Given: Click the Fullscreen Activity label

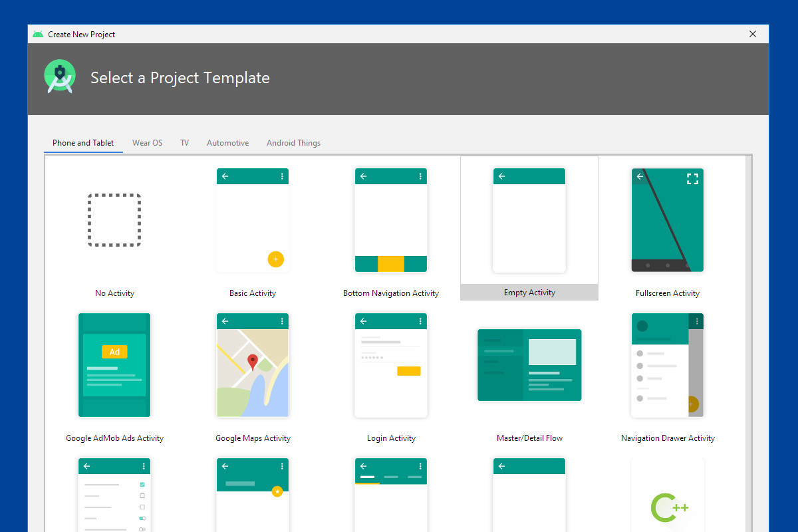Looking at the screenshot, I should pos(668,293).
